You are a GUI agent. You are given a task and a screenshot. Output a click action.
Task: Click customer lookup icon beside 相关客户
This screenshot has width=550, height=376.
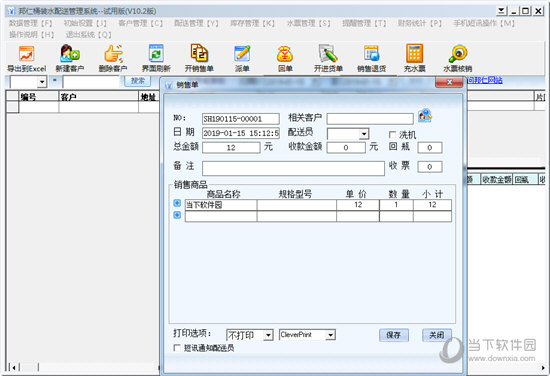click(x=425, y=116)
